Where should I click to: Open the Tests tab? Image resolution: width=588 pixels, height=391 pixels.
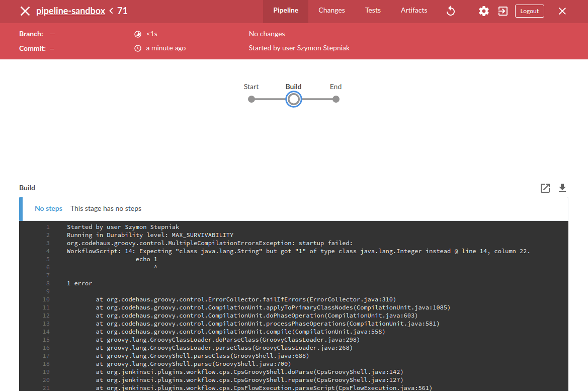tap(373, 11)
